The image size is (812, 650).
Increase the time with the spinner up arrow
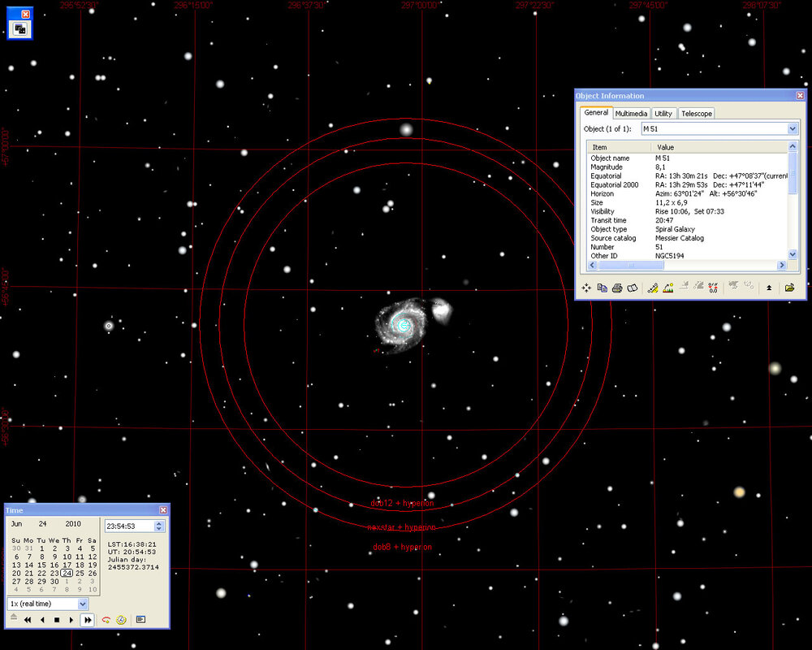pos(159,524)
